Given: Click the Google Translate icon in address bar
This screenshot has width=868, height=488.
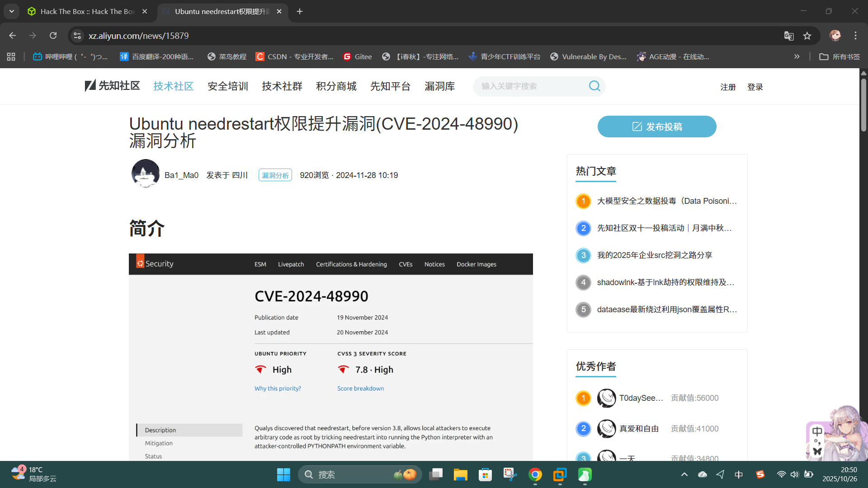Looking at the screenshot, I should (788, 36).
